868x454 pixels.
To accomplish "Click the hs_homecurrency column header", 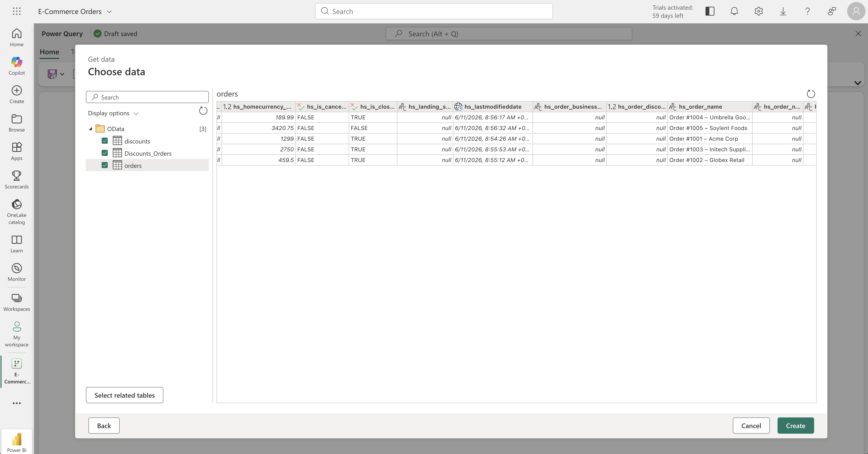I will click(x=258, y=107).
